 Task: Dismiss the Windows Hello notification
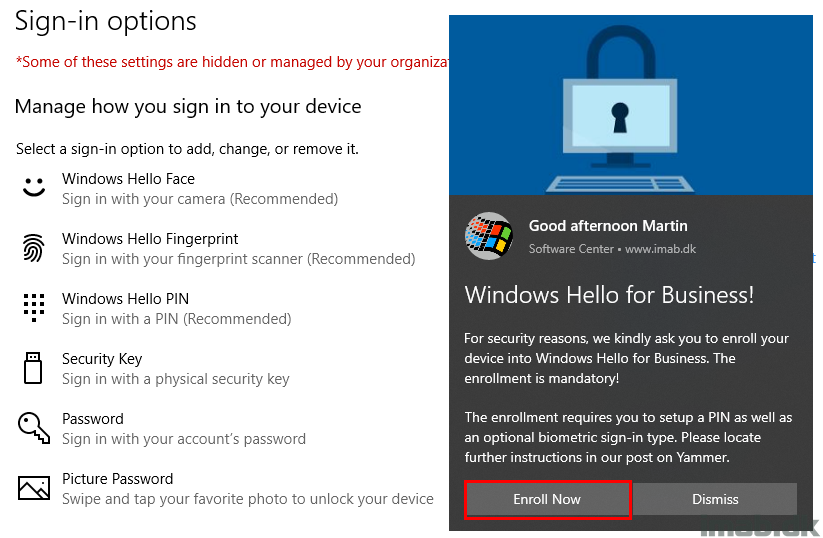tap(715, 499)
